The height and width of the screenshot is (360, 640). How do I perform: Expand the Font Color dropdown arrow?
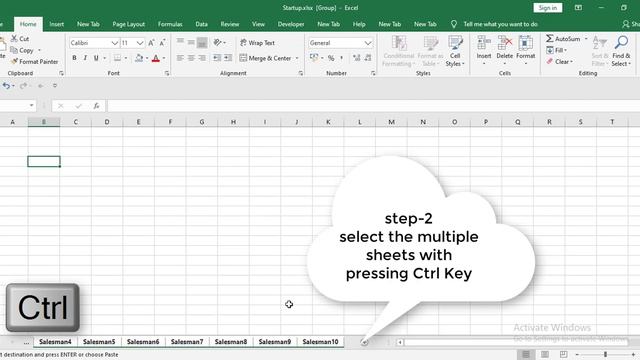click(164, 58)
